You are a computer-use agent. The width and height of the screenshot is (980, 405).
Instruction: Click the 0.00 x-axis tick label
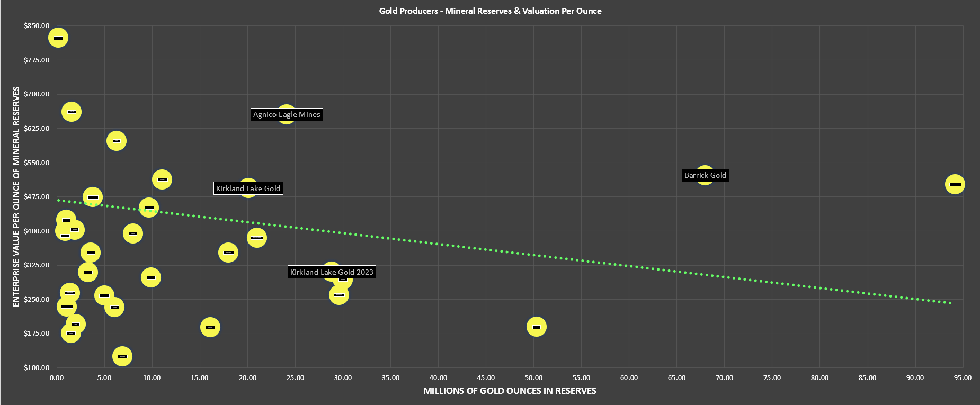(x=57, y=378)
